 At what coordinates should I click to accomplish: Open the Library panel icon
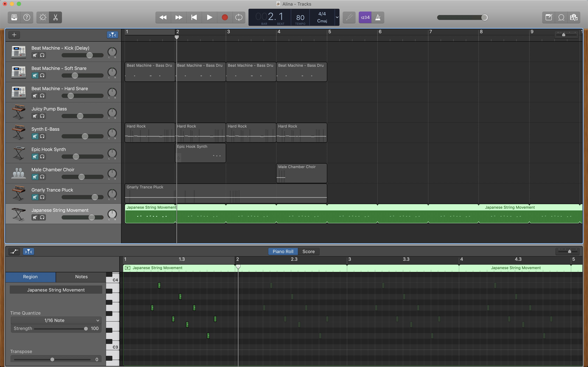click(14, 17)
